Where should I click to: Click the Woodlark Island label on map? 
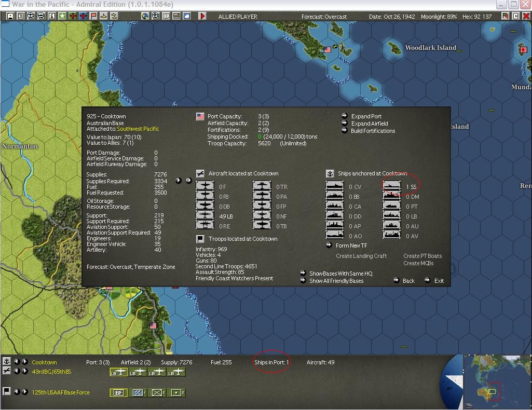click(x=431, y=47)
